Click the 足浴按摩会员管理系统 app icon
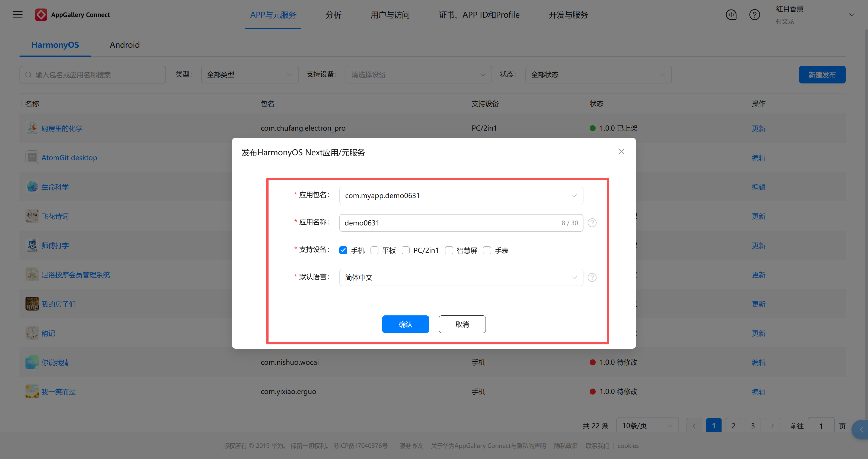 click(32, 274)
